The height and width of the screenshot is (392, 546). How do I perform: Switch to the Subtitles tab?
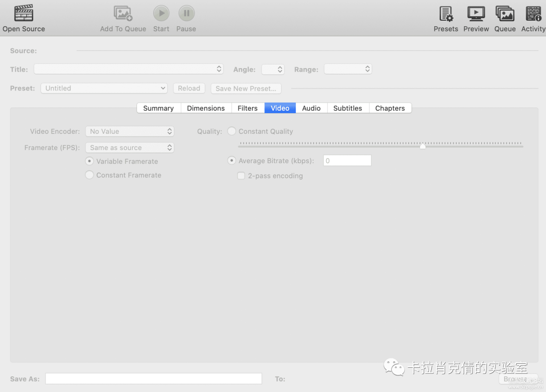pos(347,108)
